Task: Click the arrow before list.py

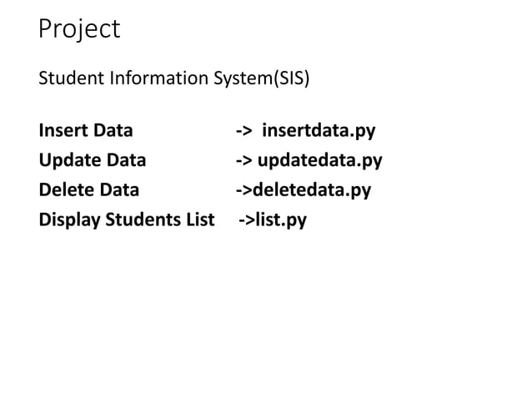Action: coord(247,220)
